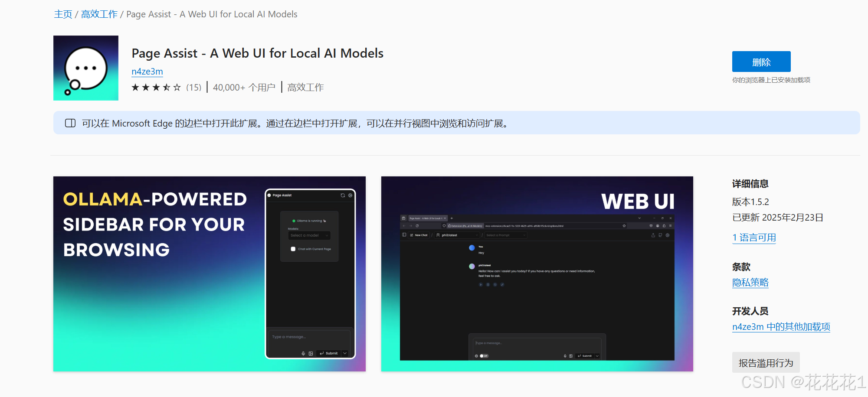This screenshot has height=397, width=868.
Task: Open the Ollama-powered sidebar screenshot
Action: [x=210, y=274]
